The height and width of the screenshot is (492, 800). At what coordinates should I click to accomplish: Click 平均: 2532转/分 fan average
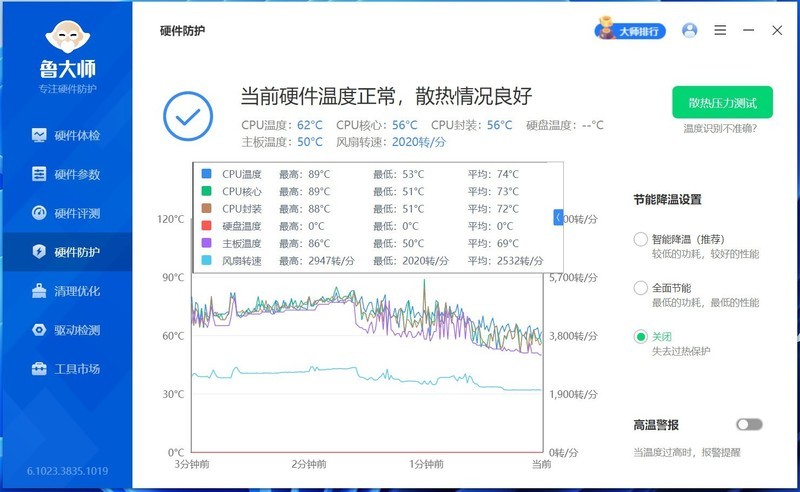(x=505, y=261)
